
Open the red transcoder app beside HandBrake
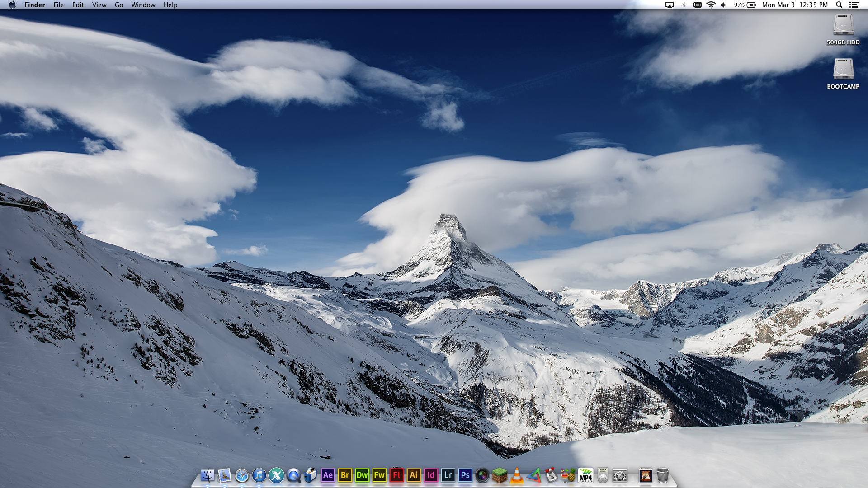551,475
